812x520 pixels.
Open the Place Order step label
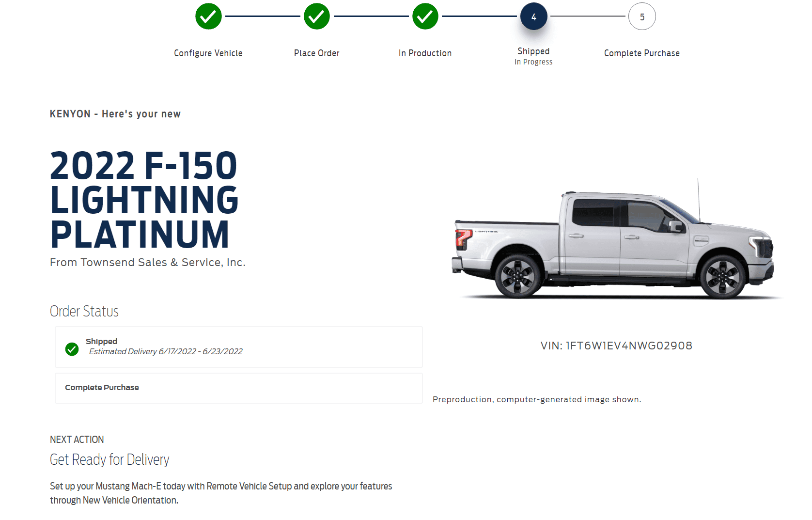317,53
